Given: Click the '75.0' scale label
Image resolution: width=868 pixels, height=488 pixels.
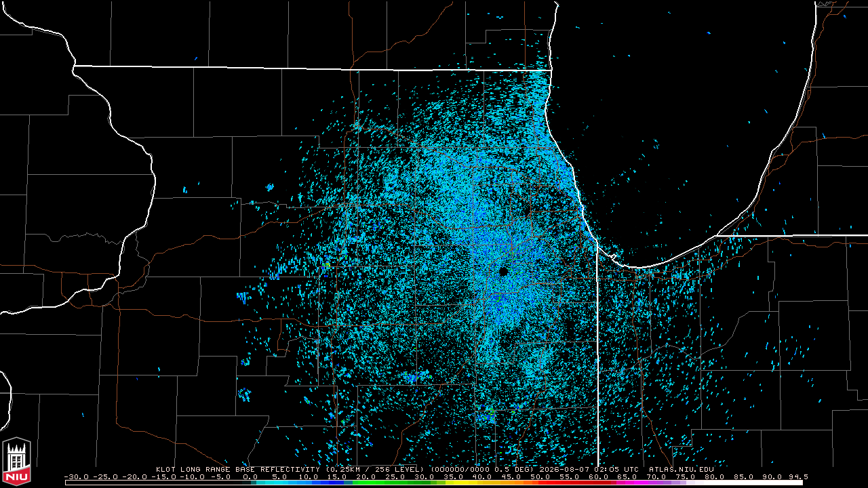Looking at the screenshot, I should coord(685,476).
